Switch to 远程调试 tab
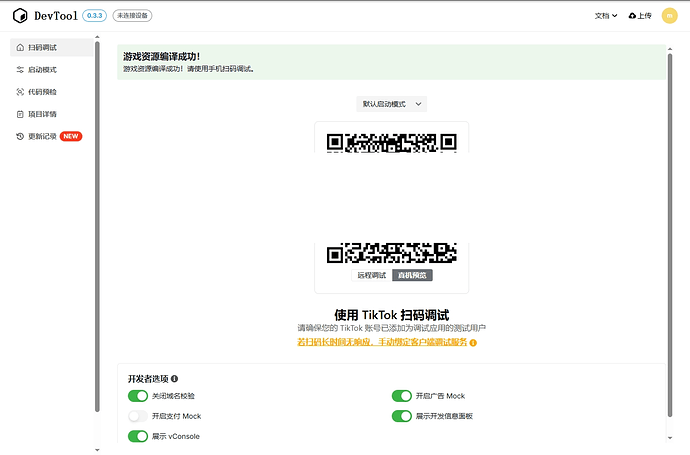 pyautogui.click(x=372, y=275)
